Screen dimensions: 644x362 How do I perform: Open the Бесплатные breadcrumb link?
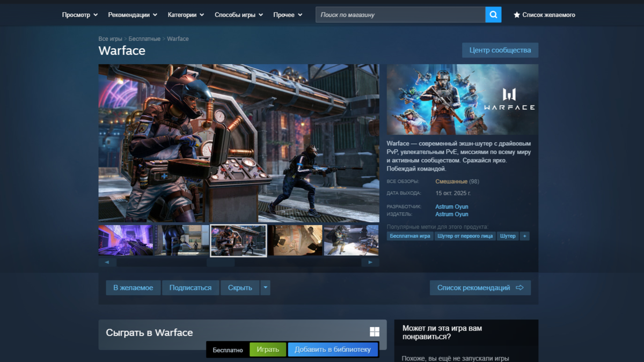pyautogui.click(x=144, y=39)
